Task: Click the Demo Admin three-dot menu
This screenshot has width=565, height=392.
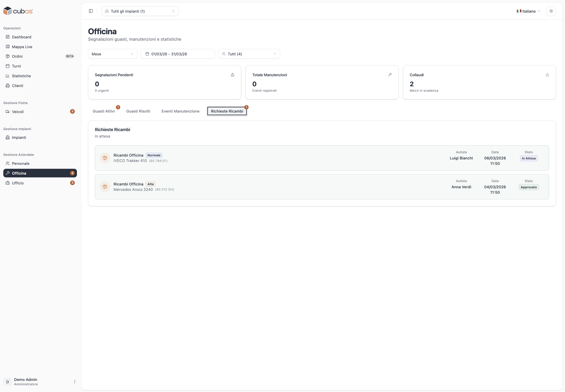Action: pos(75,382)
